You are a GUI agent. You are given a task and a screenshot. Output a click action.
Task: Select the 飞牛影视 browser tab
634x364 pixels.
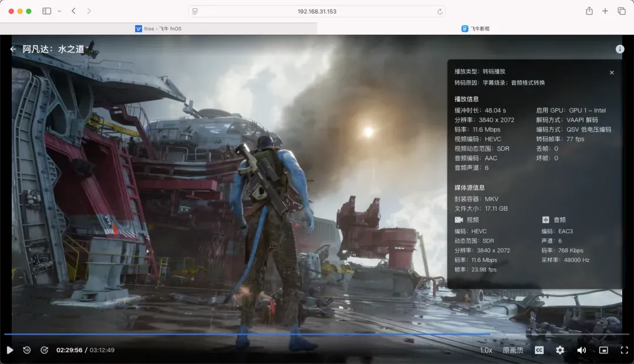(x=475, y=28)
